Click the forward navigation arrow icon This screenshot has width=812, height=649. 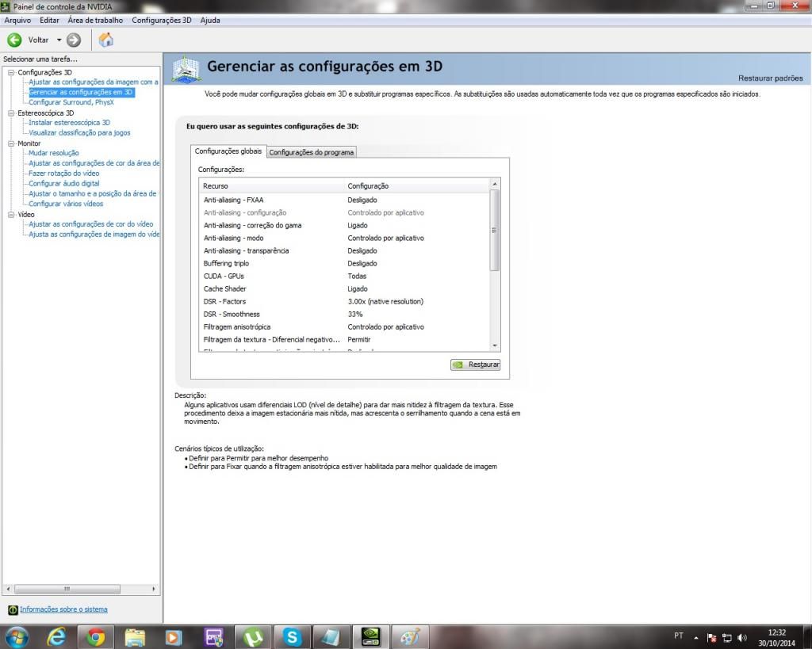point(74,40)
